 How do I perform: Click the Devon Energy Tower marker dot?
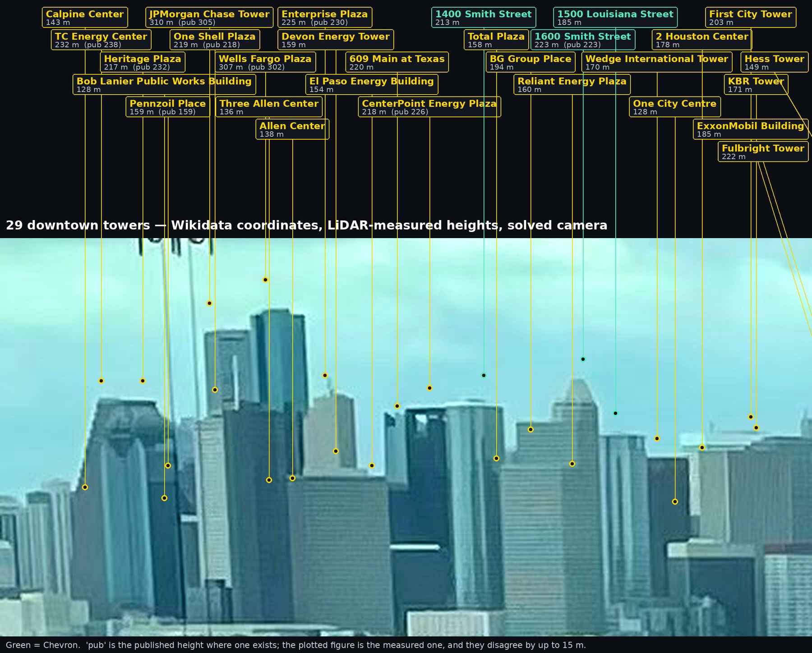pyautogui.click(x=336, y=451)
